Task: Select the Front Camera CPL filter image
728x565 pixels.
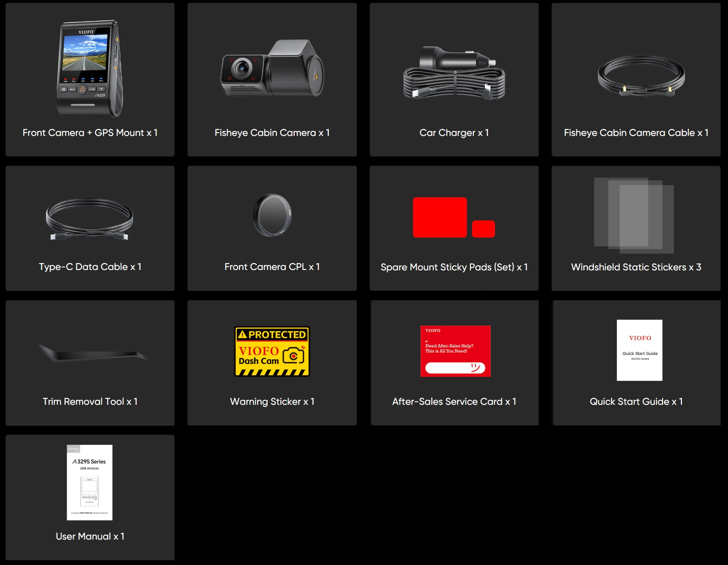Action: 272,217
